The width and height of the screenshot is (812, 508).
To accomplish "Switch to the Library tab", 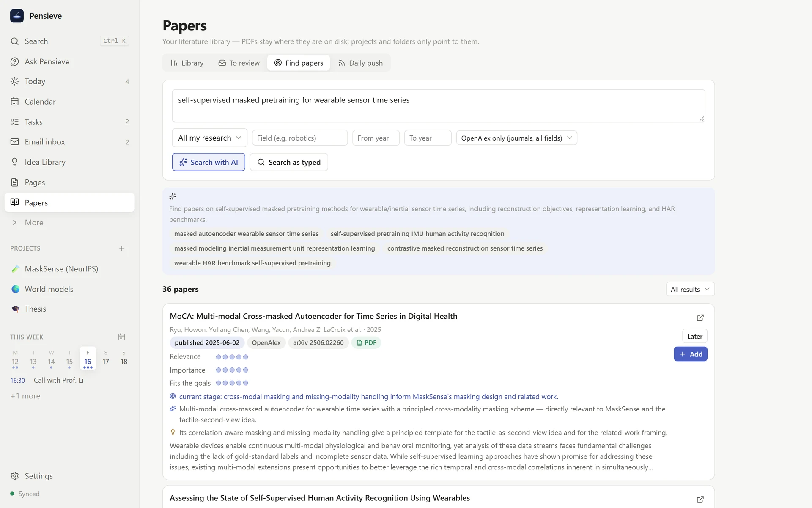I will click(187, 63).
